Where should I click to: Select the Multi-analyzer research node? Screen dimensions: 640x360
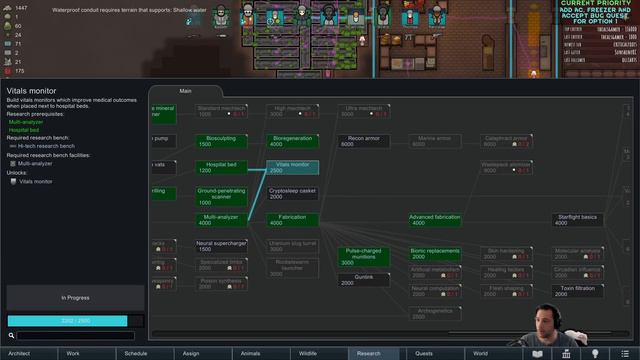click(x=221, y=220)
